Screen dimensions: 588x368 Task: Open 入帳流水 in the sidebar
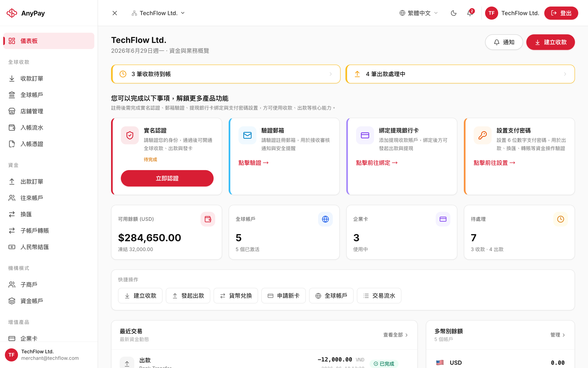click(49, 128)
